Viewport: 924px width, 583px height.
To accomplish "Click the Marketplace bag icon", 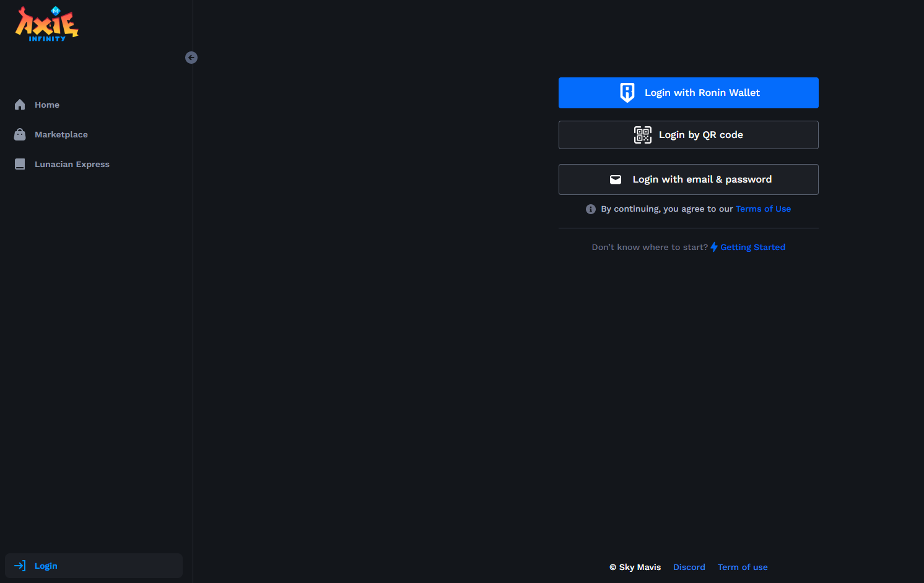I will pos(20,134).
